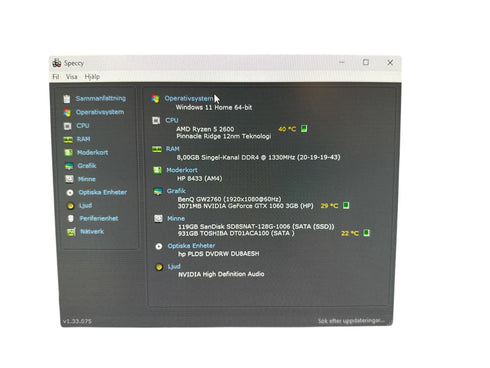
Task: Click the hard drive icon beside sidebar Minne
Action: pyautogui.click(x=69, y=179)
